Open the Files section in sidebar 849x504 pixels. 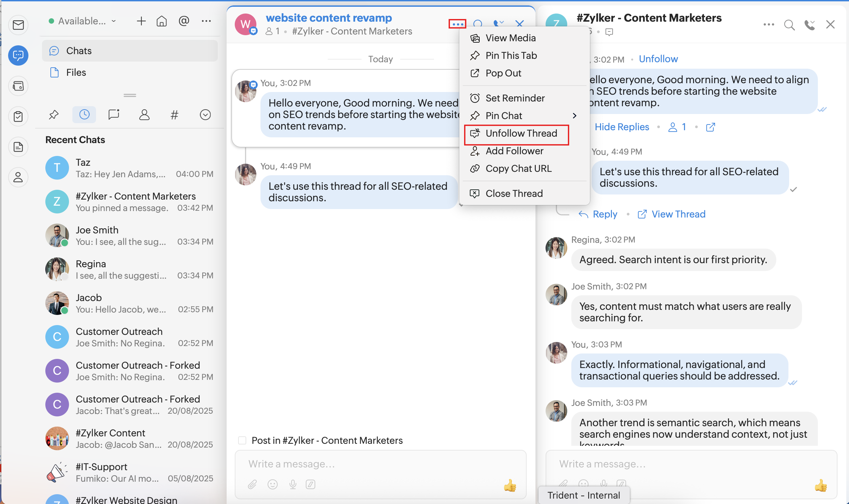tap(76, 73)
